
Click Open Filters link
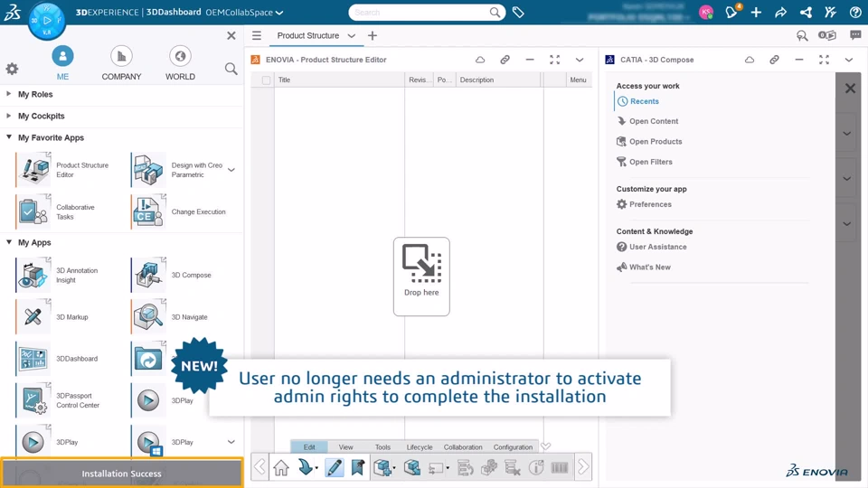(x=650, y=162)
